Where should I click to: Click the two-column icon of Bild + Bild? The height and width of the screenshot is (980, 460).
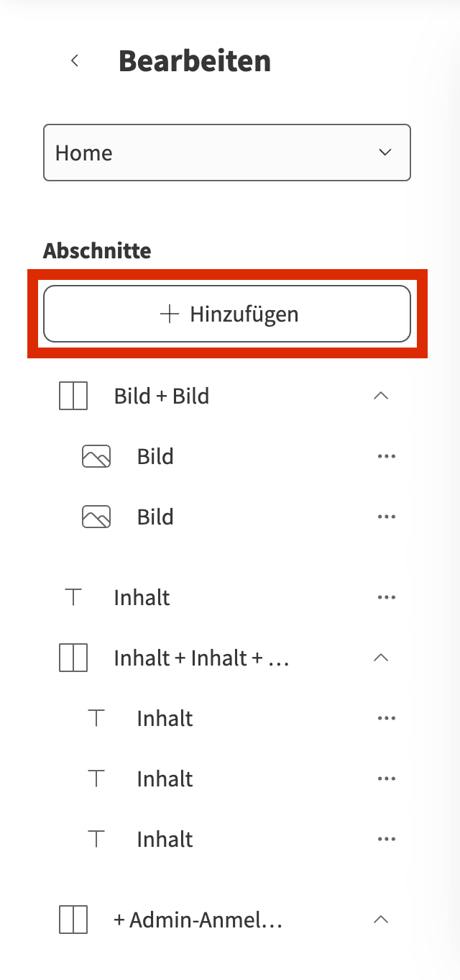click(x=73, y=396)
